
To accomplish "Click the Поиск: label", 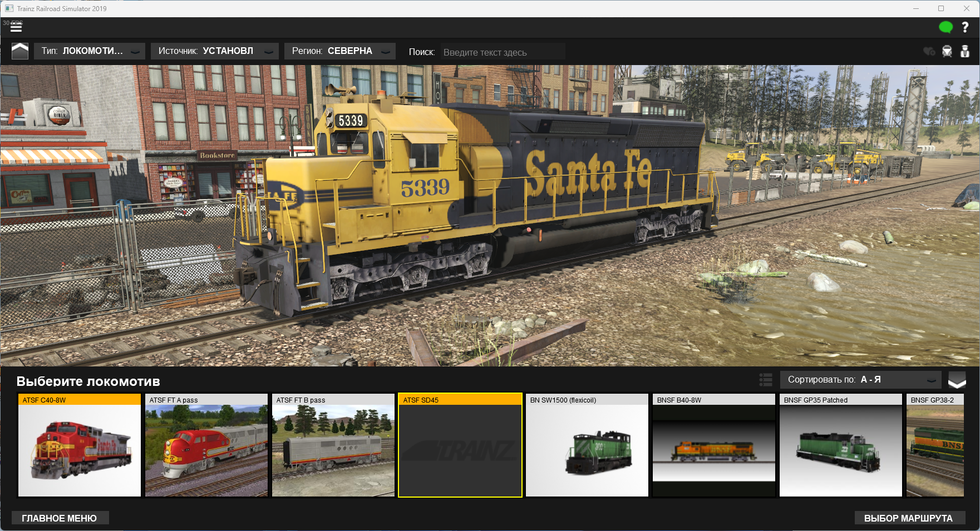I will tap(422, 52).
